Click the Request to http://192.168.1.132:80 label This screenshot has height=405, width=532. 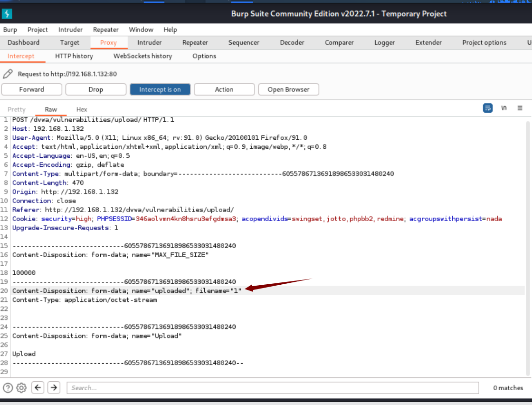pyautogui.click(x=67, y=74)
